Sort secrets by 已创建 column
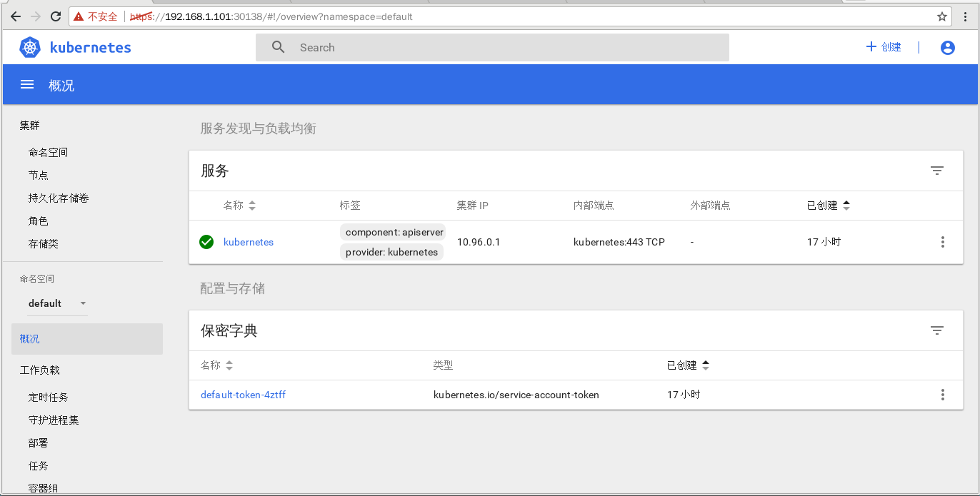This screenshot has width=980, height=496. [688, 365]
